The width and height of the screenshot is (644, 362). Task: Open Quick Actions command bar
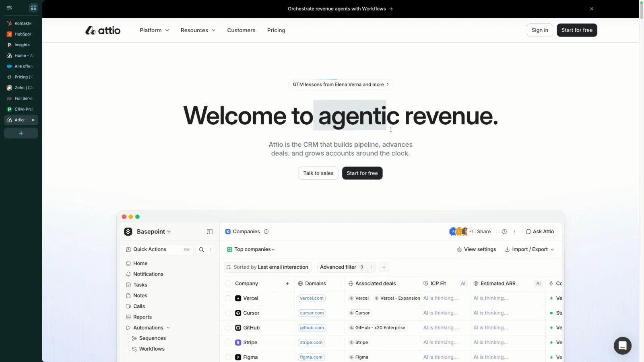[x=158, y=249]
